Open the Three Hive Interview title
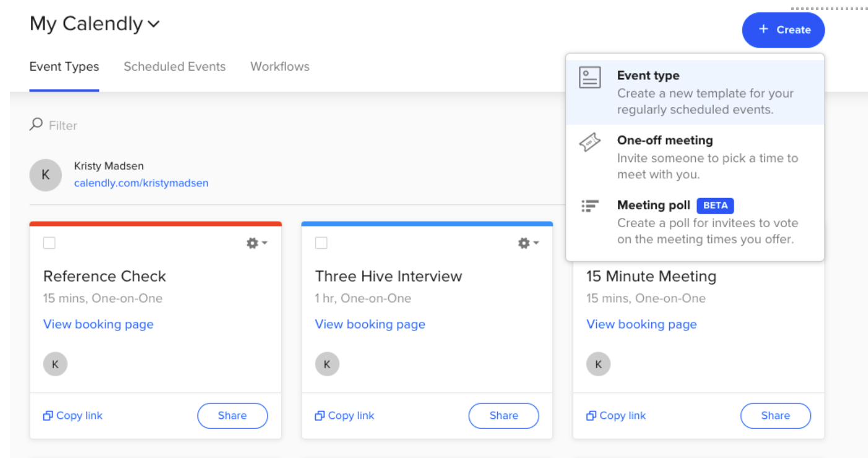 tap(389, 276)
